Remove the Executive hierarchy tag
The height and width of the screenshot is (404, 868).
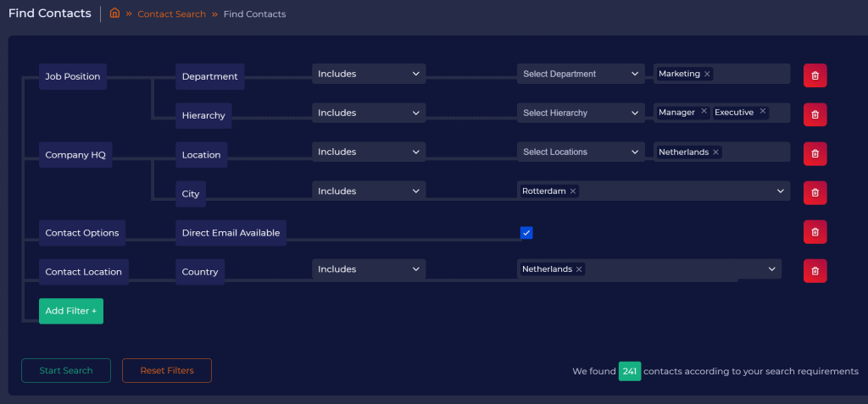762,112
